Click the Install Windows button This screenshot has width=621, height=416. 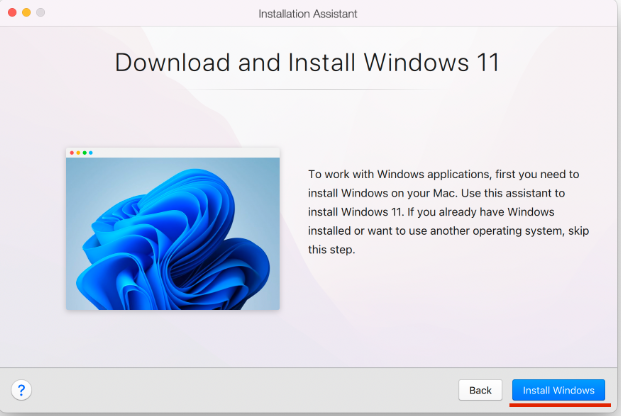coord(558,390)
